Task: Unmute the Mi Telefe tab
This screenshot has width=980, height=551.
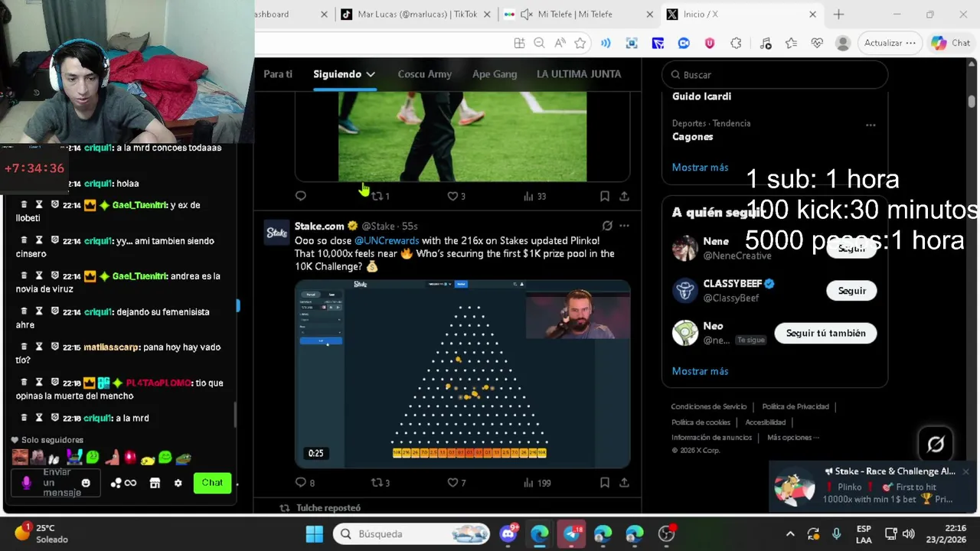Action: coord(527,14)
